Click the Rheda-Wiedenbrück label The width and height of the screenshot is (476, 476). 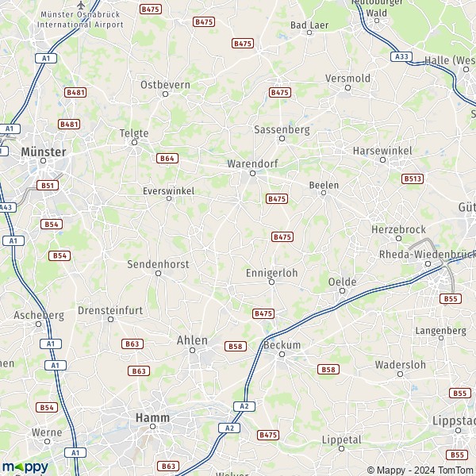point(428,255)
